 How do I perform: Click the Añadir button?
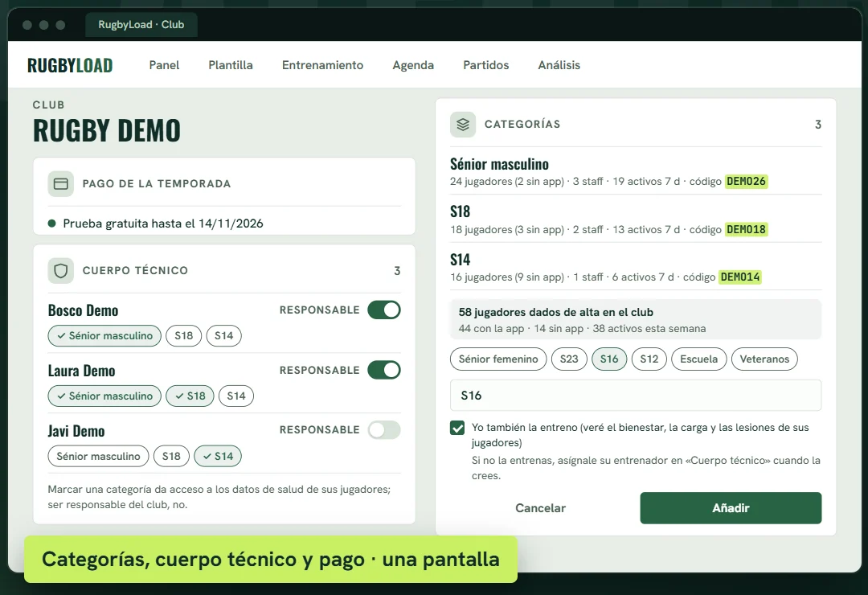(731, 508)
